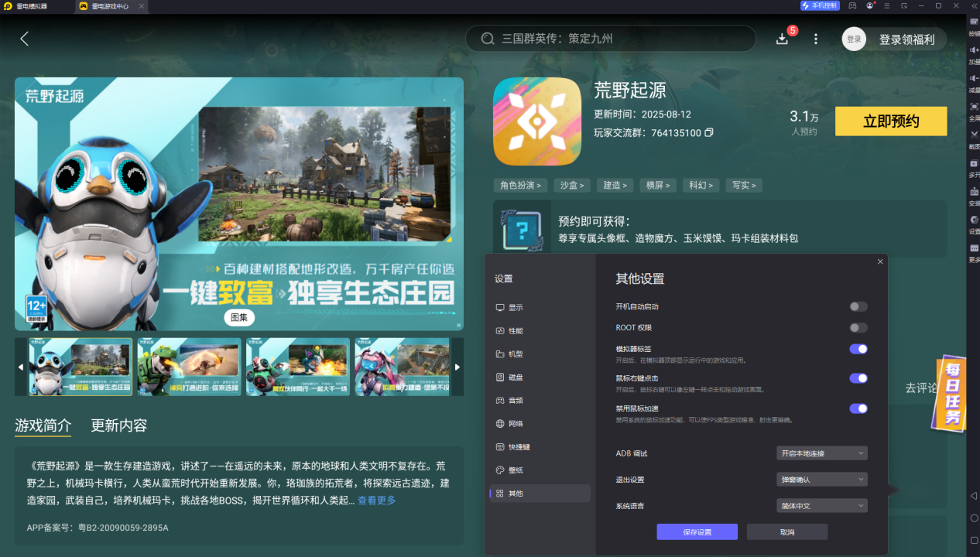Switch to the 游戏简介 tab
This screenshot has height=557, width=980.
click(x=43, y=425)
